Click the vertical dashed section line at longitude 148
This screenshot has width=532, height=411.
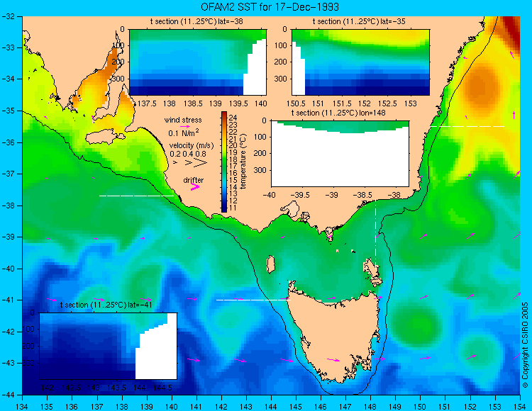point(375,234)
